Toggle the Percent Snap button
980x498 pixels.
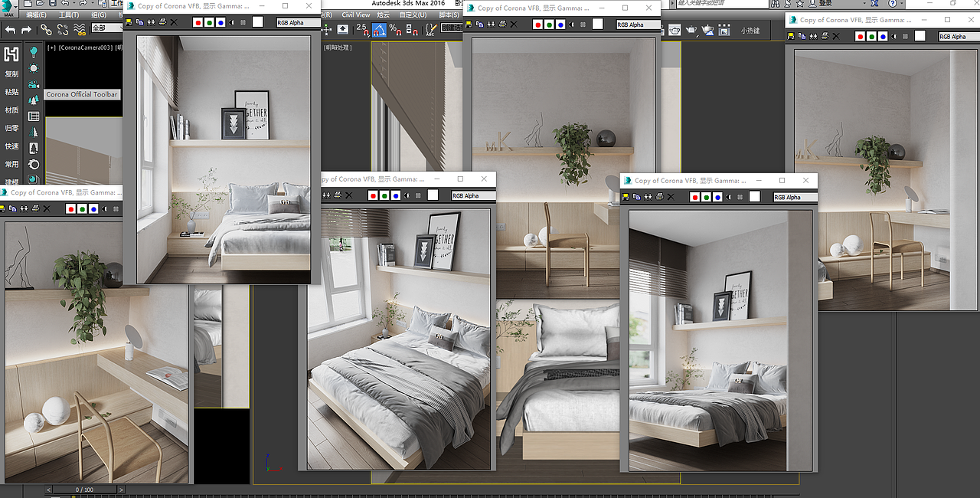tap(395, 30)
